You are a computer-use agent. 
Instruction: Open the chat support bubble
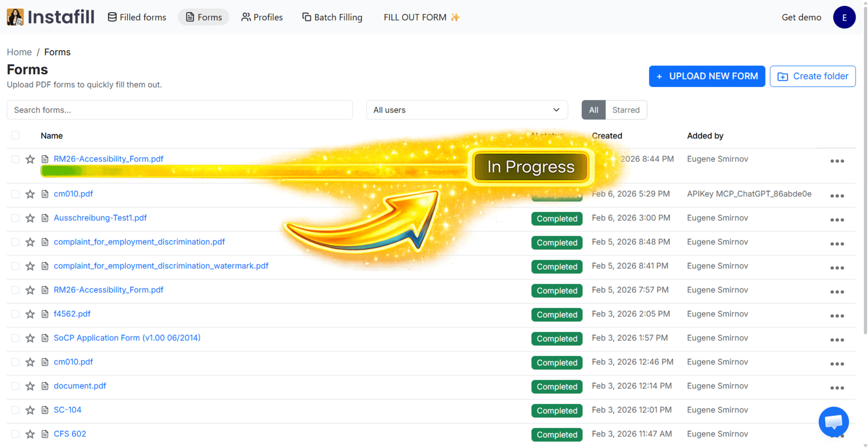(x=834, y=422)
